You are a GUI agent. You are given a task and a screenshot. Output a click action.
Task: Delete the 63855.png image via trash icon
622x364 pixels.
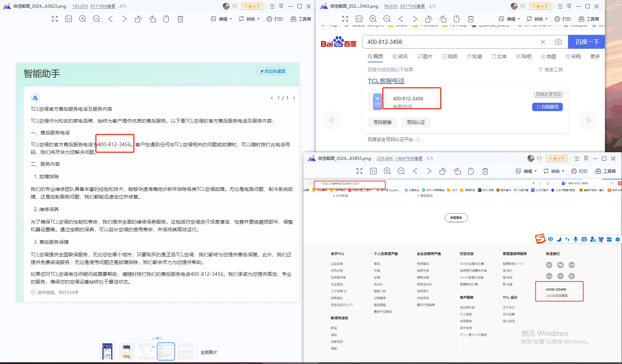(485, 171)
